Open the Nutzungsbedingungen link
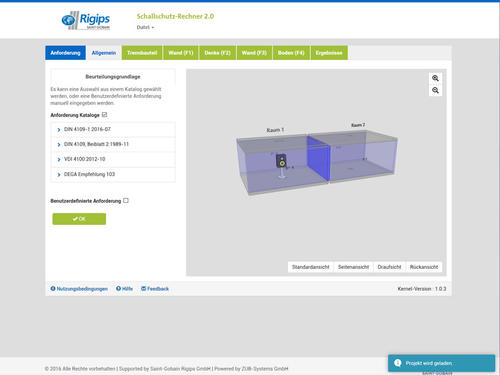The height and width of the screenshot is (375, 500). click(82, 289)
